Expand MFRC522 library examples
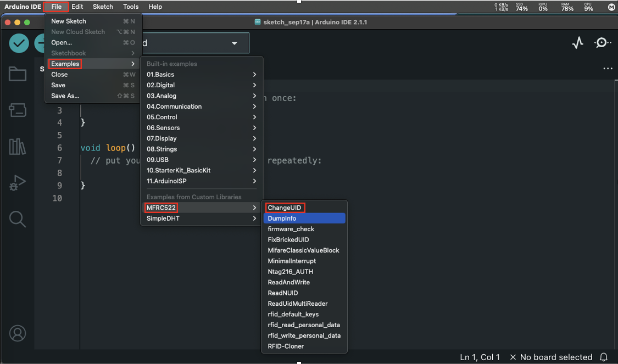Screen dimensions: 618x364 (x=202, y=208)
